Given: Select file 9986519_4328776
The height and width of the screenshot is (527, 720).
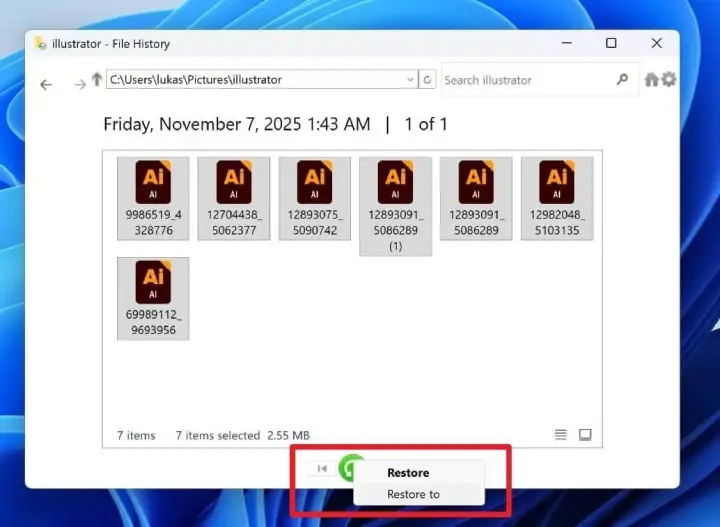Looking at the screenshot, I should pos(153,198).
